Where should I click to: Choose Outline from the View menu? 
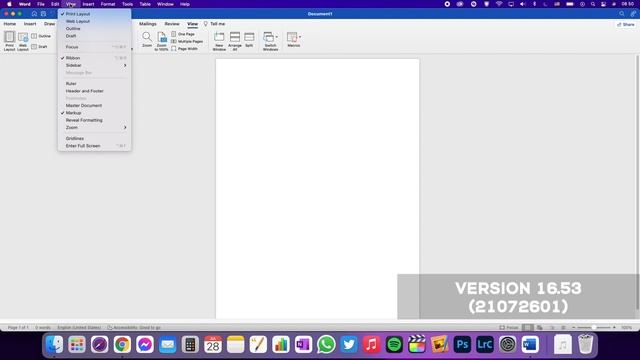tap(94, 29)
